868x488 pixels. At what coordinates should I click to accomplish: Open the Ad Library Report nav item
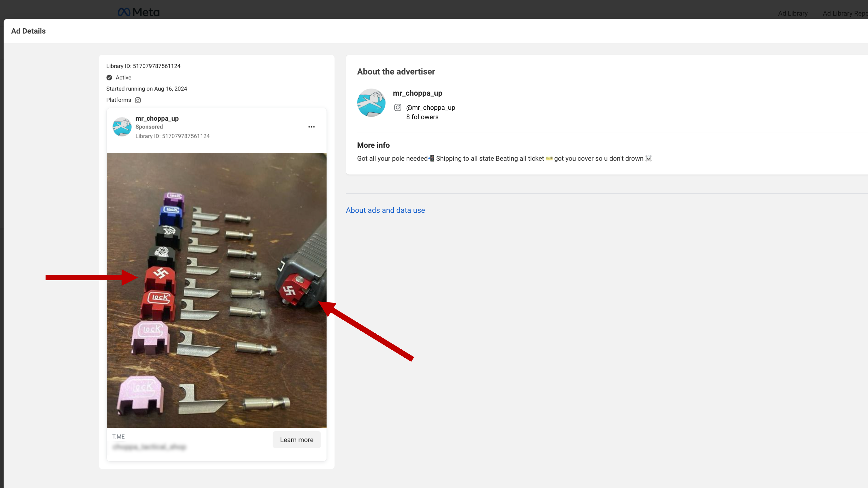845,13
